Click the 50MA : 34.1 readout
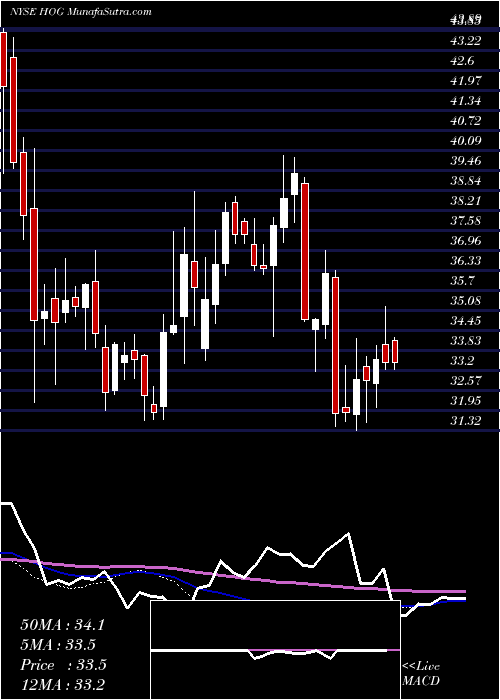Viewport: 500px width, 700px height. (62, 625)
